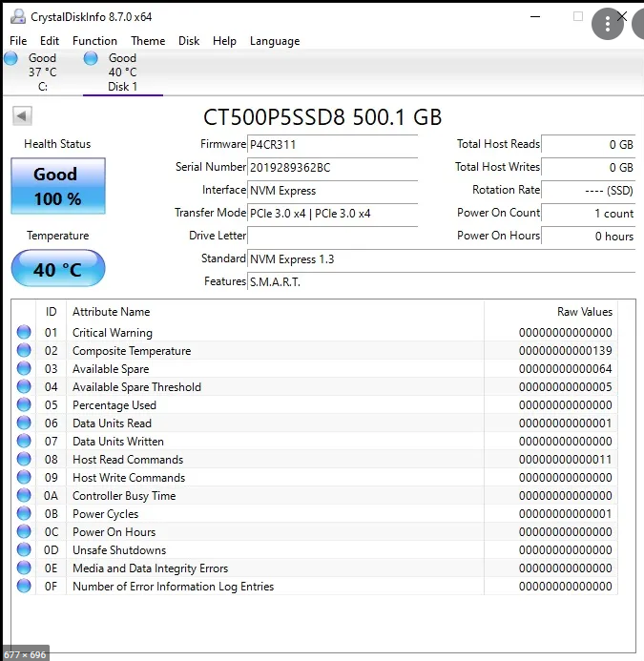Select the Percentage Used attribute name
Viewport: 644px width, 661px height.
(114, 405)
